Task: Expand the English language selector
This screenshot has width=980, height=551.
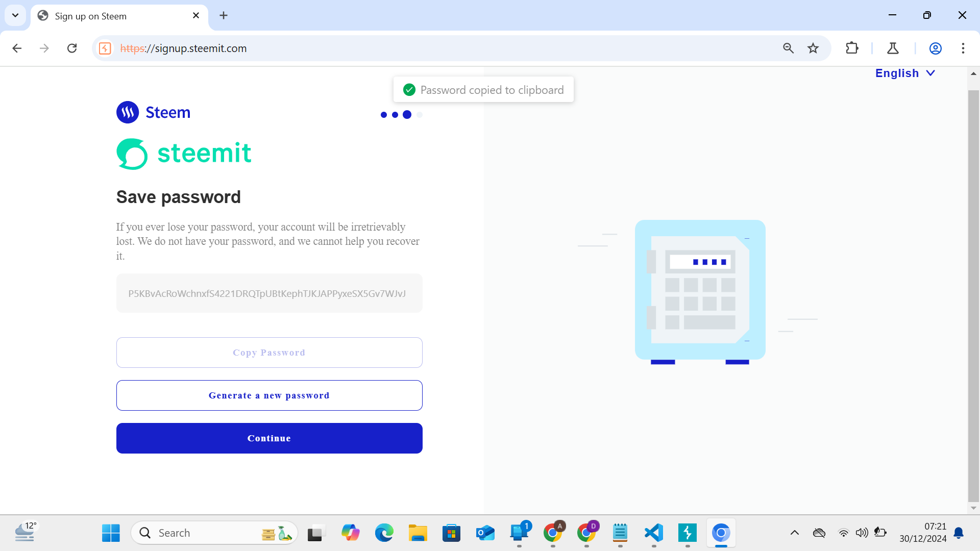Action: 905,73
